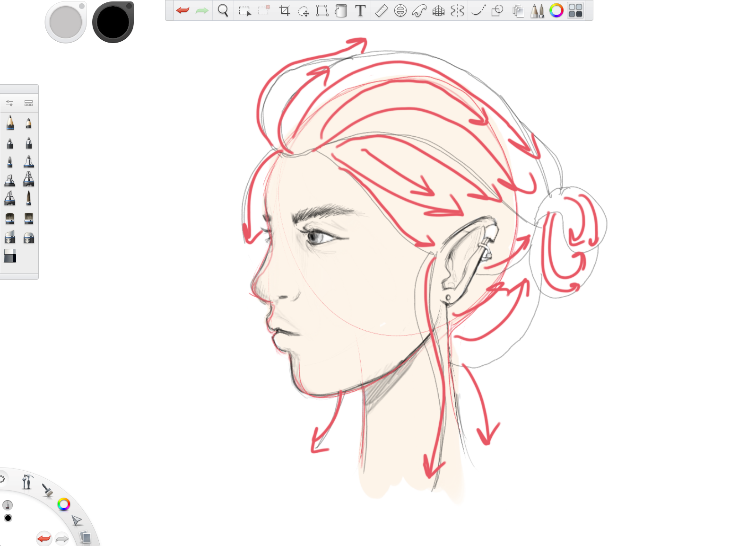Open Tools hammer and wrench in lagoon
The width and height of the screenshot is (756, 546).
pyautogui.click(x=27, y=482)
